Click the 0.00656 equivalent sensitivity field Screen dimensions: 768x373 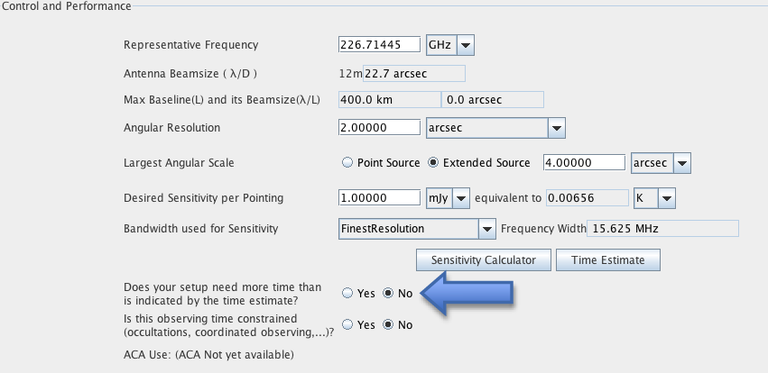[x=587, y=198]
